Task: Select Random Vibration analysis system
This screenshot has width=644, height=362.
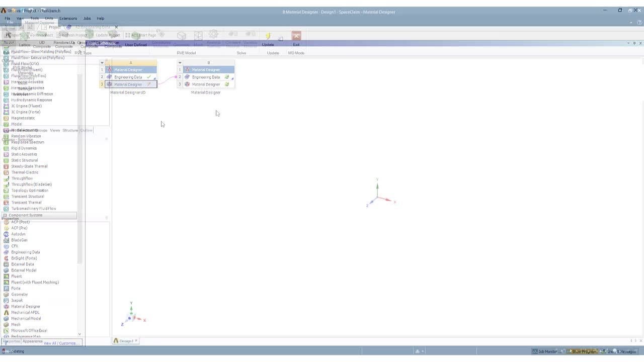Action: coord(26,136)
